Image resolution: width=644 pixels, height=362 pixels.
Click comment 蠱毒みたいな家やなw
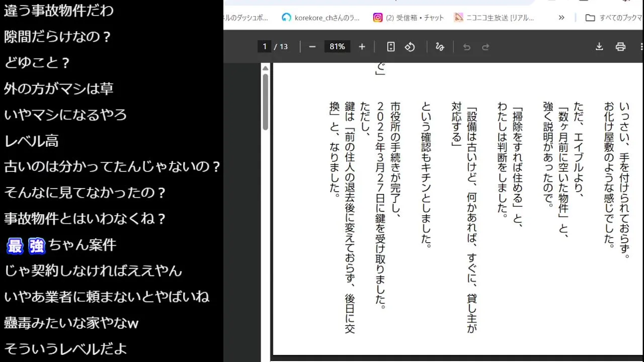71,323
